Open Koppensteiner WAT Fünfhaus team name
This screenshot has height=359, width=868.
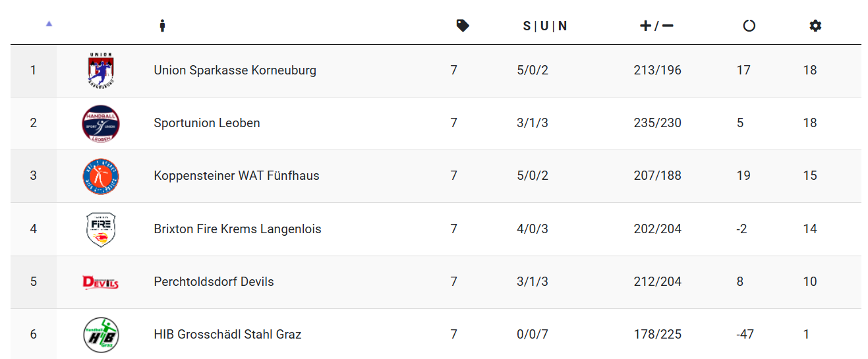pos(237,175)
